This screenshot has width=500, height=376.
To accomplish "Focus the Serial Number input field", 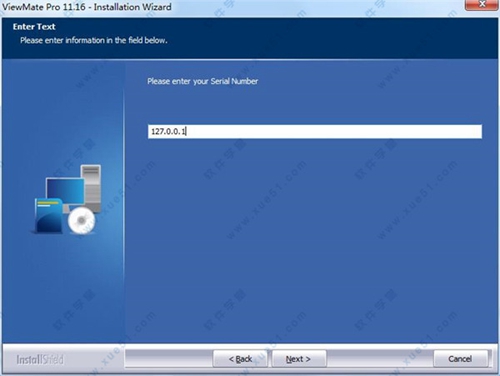I will tap(315, 131).
